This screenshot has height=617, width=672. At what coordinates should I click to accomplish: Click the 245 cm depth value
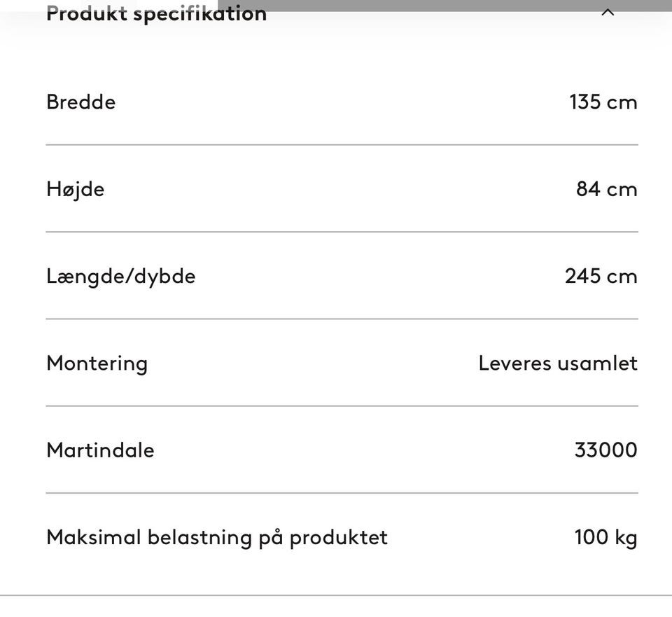[x=601, y=276]
